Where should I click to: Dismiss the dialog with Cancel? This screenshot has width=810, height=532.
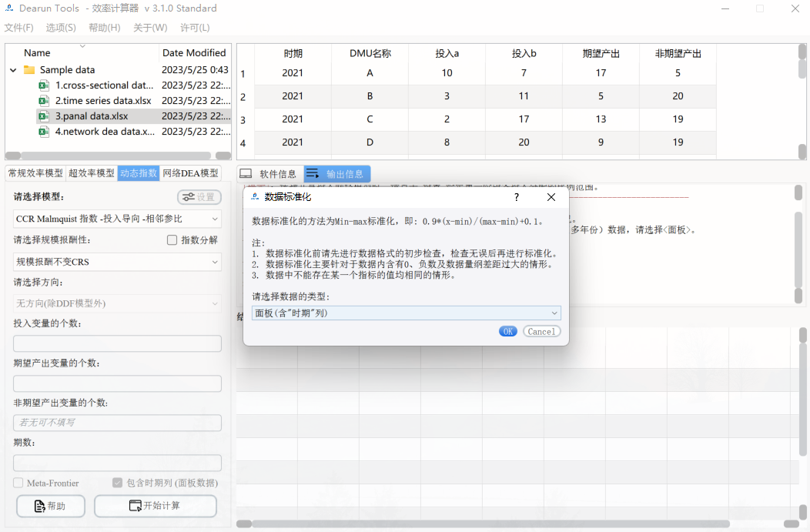pos(541,330)
